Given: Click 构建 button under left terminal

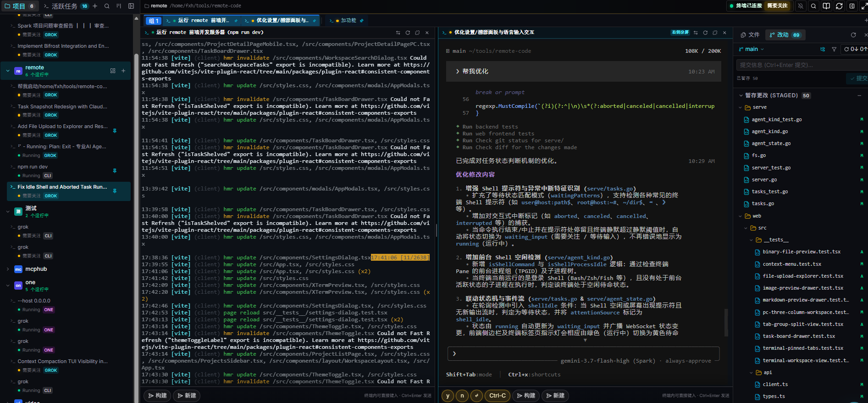Looking at the screenshot, I should (157, 396).
